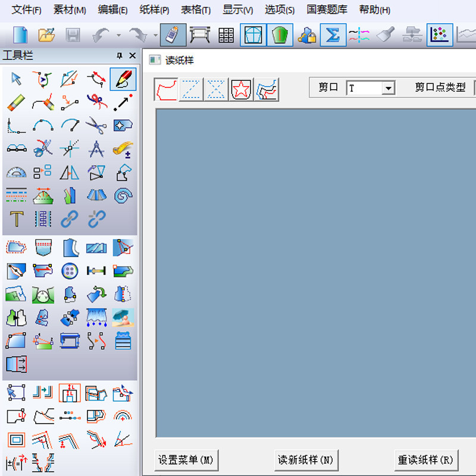Click the padlock pattern lock icon
Viewport: 476px width, 476px height.
(306, 35)
